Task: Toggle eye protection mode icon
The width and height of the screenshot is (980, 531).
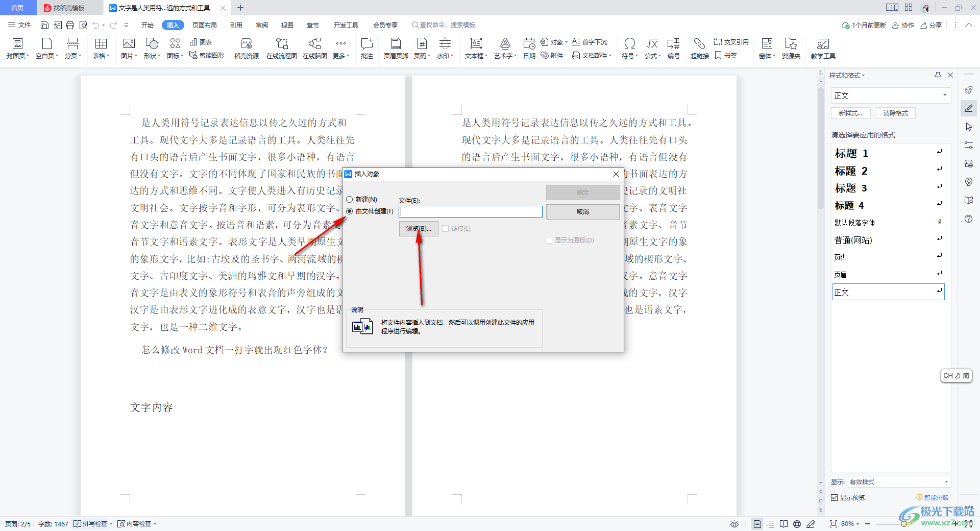Action: tap(734, 524)
